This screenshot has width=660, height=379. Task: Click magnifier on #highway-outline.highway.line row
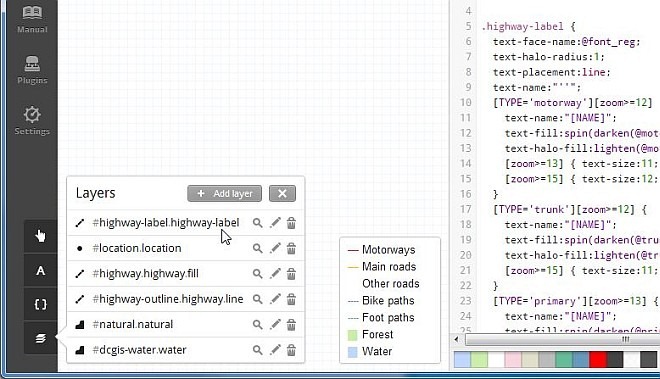pyautogui.click(x=257, y=299)
